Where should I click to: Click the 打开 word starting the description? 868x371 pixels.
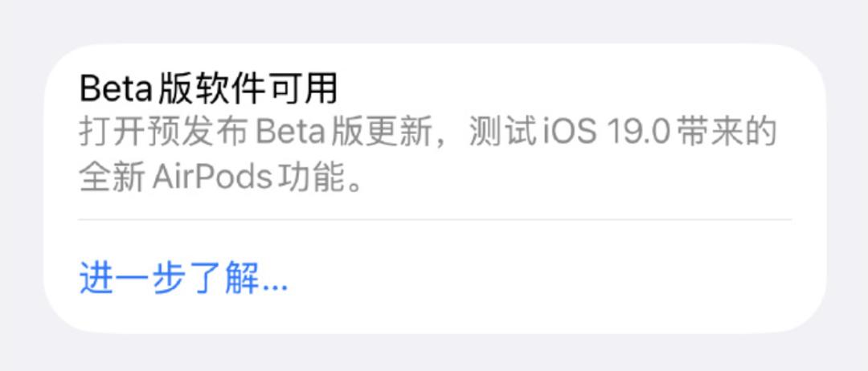coord(113,133)
